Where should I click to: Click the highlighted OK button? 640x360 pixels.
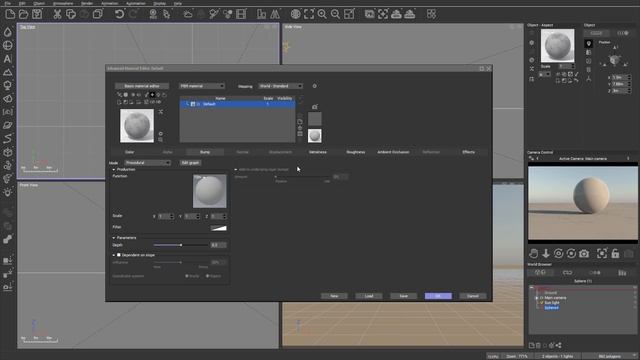(x=438, y=296)
